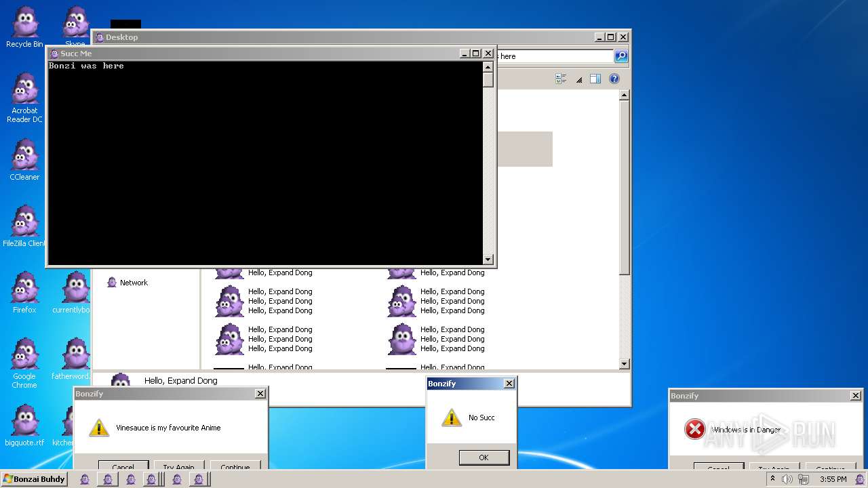Click the network connection tray icon

click(804, 479)
